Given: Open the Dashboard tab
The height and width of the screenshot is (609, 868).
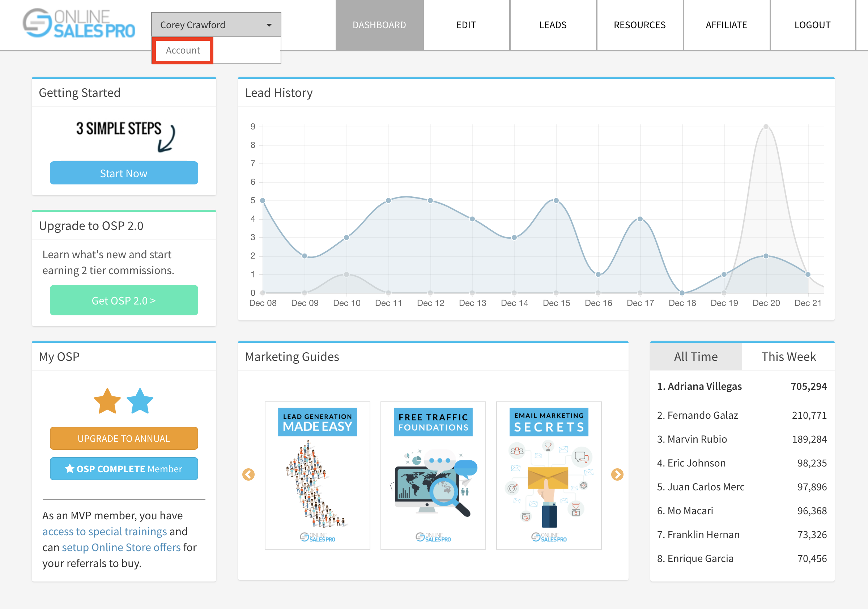Looking at the screenshot, I should tap(379, 25).
